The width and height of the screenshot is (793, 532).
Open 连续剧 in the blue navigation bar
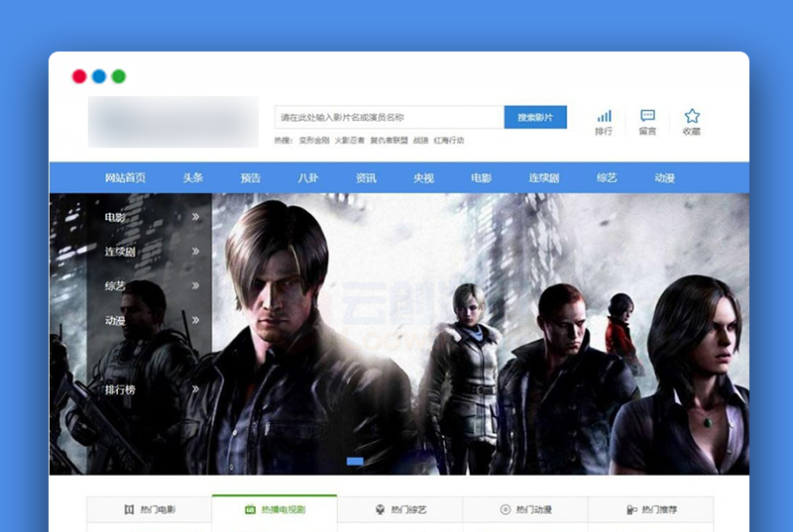pos(543,178)
